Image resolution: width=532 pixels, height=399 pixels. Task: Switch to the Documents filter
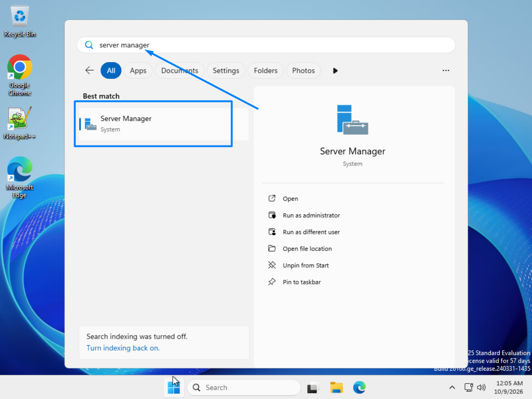(180, 70)
